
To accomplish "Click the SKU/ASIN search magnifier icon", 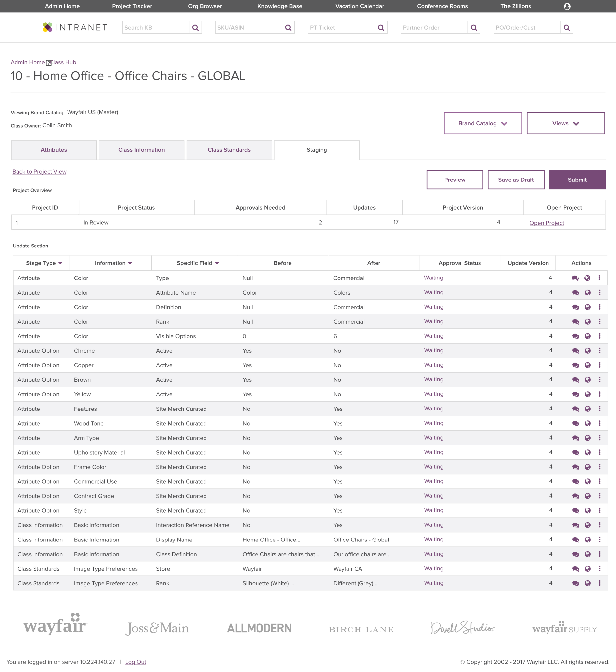I will click(288, 28).
